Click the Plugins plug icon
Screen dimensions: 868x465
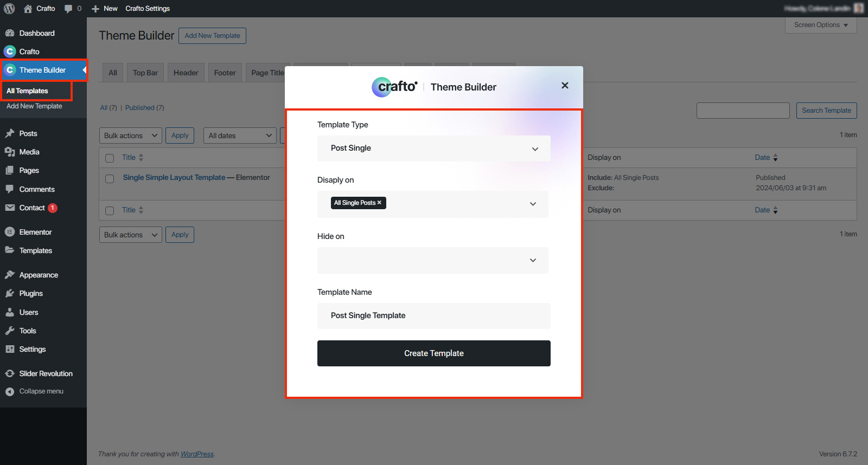pos(10,293)
